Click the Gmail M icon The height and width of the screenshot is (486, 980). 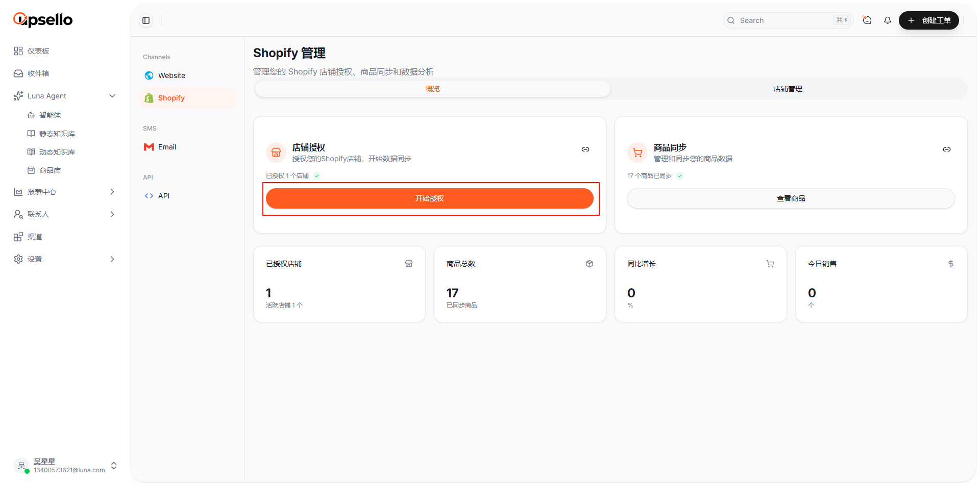coord(149,147)
